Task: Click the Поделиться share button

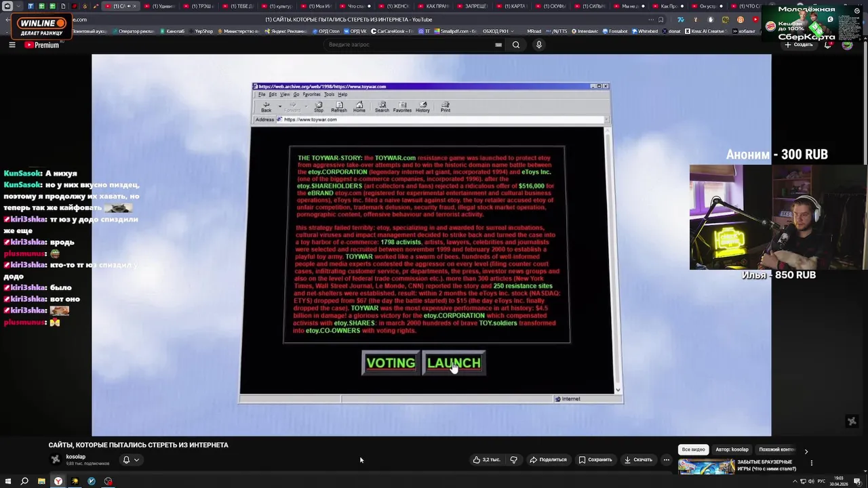Action: 548,460
